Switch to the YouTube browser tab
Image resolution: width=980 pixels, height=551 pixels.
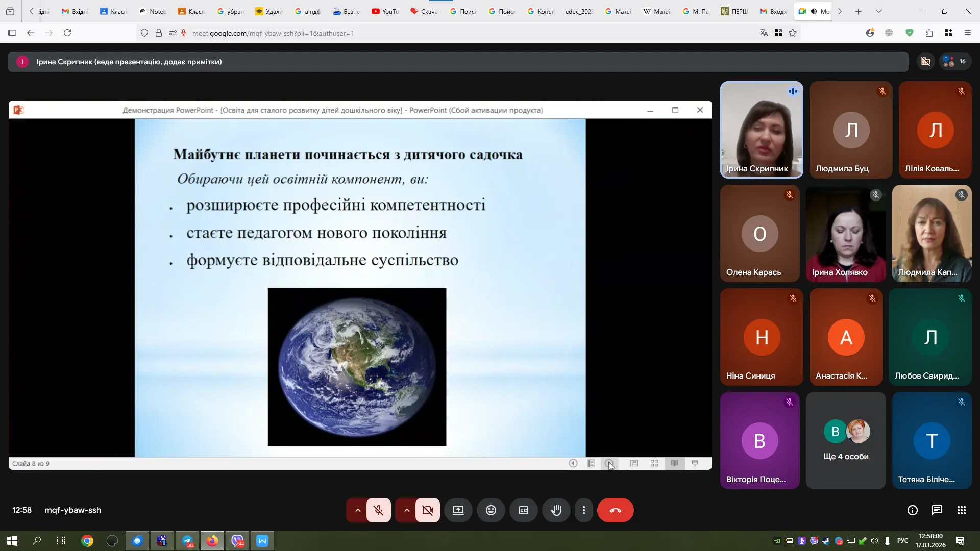[x=385, y=11]
